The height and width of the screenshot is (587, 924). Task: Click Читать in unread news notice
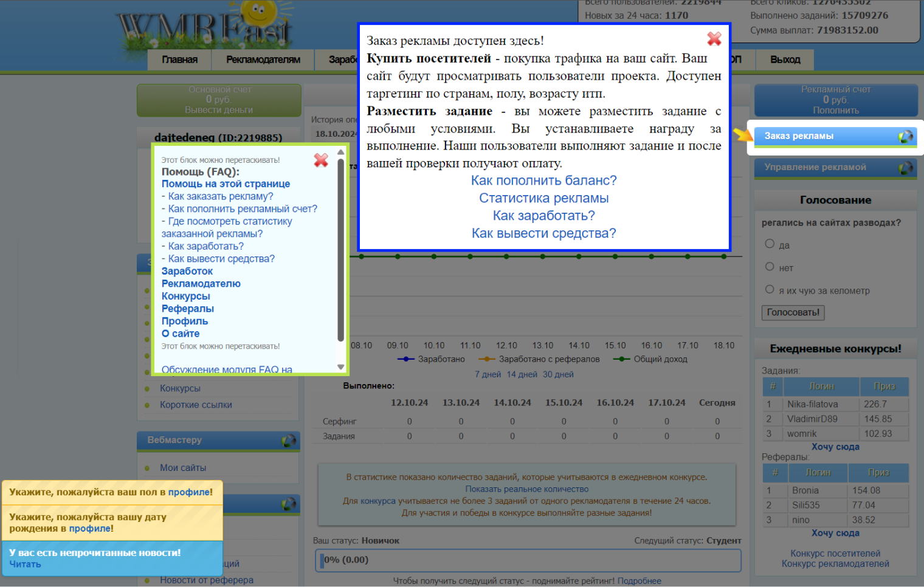[25, 564]
